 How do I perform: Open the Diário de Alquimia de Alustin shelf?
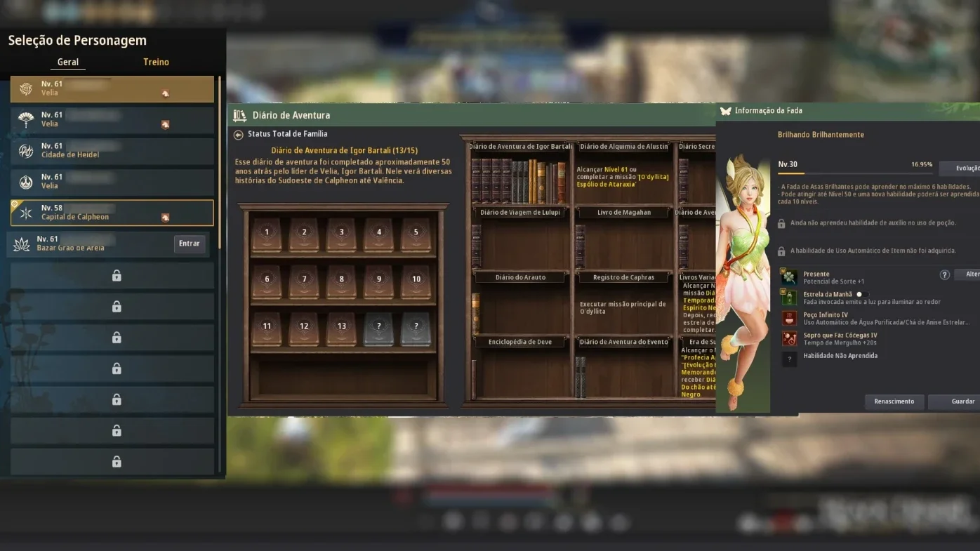[623, 173]
